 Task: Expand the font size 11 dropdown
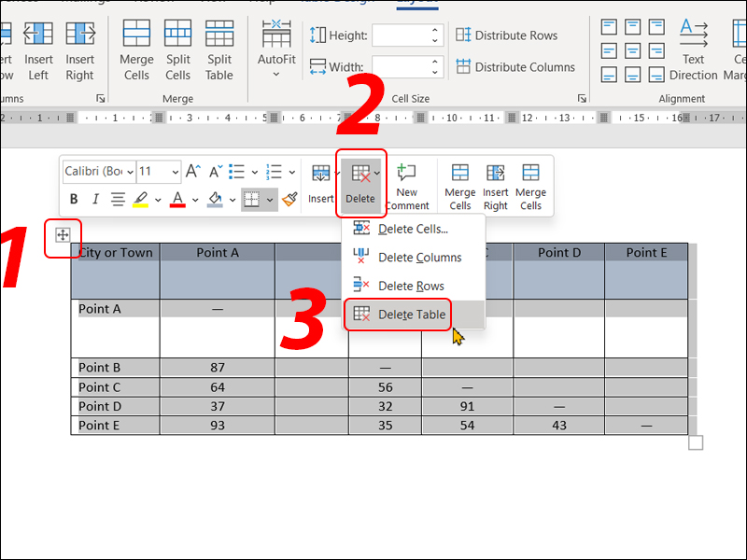tap(175, 172)
